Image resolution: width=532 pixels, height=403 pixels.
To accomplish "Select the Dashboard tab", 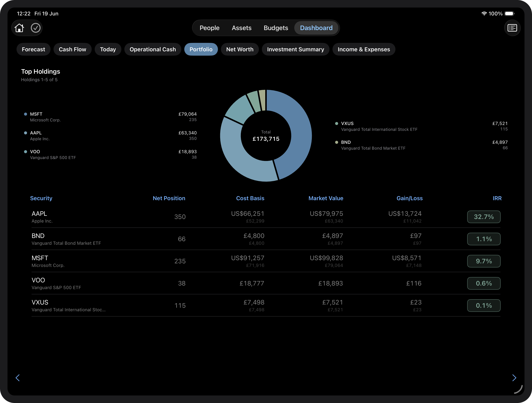I will pos(316,28).
